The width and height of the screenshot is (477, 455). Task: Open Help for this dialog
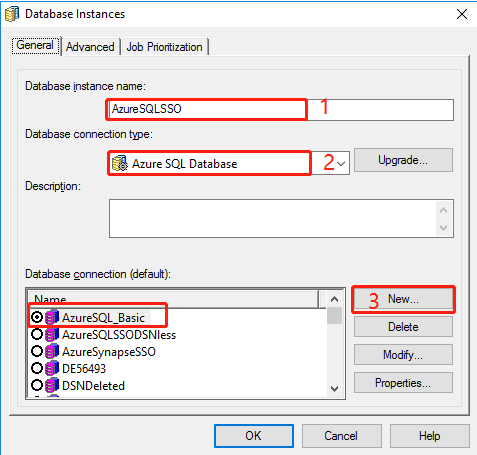pos(430,436)
